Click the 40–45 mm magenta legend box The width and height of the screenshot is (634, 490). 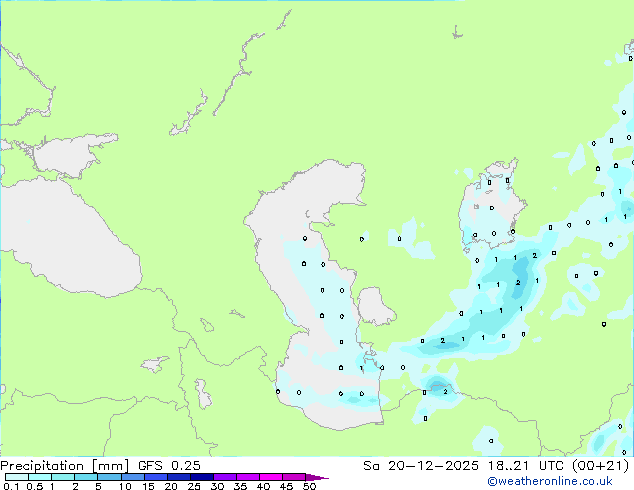click(271, 477)
